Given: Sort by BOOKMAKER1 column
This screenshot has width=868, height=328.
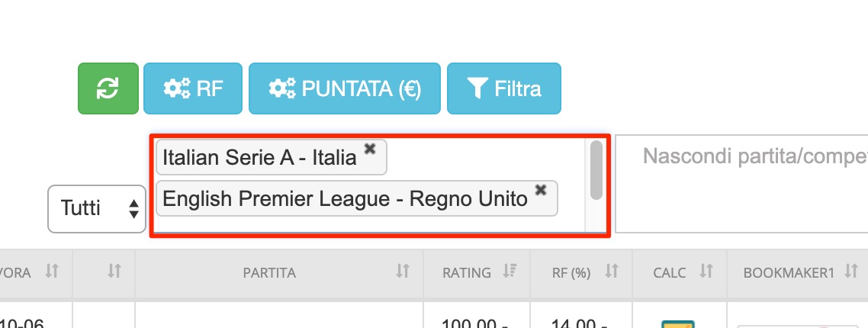Looking at the screenshot, I should [x=797, y=272].
